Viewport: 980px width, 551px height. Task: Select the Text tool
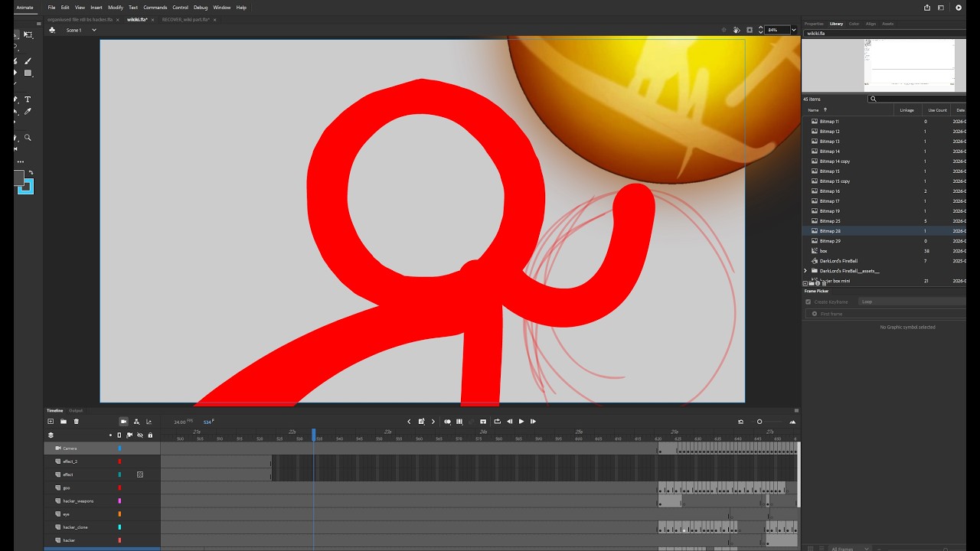point(28,99)
